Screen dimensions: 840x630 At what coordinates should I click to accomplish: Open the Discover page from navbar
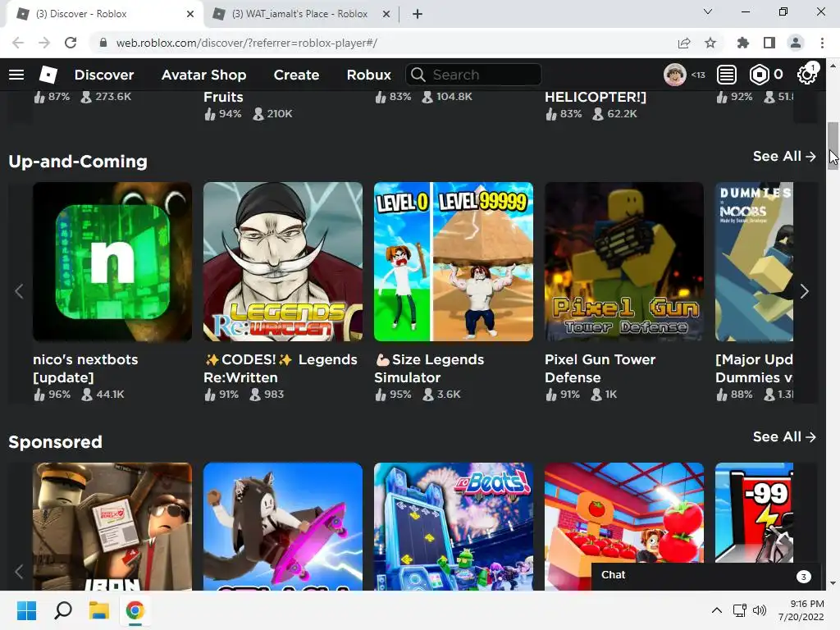(104, 75)
